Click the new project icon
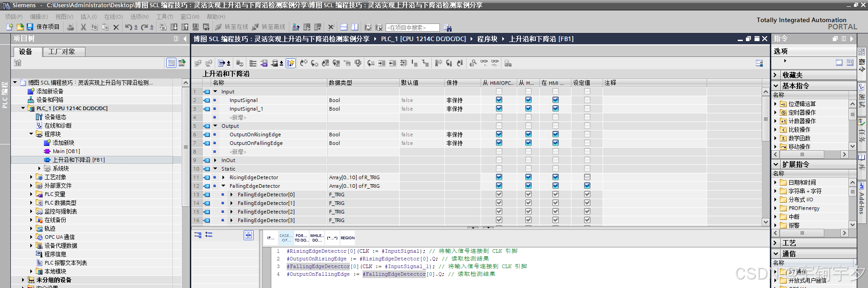This screenshot has width=868, height=288. click(9, 27)
